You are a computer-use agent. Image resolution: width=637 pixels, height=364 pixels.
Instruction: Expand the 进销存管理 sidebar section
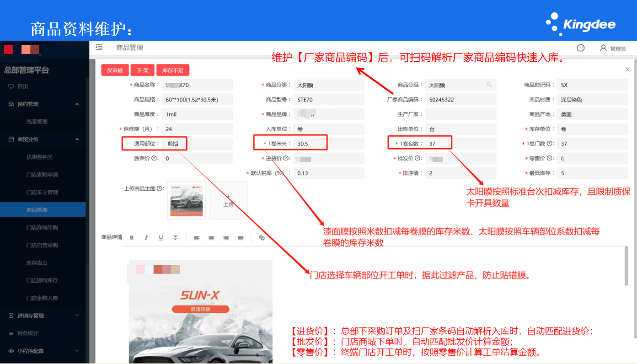[x=77, y=316]
